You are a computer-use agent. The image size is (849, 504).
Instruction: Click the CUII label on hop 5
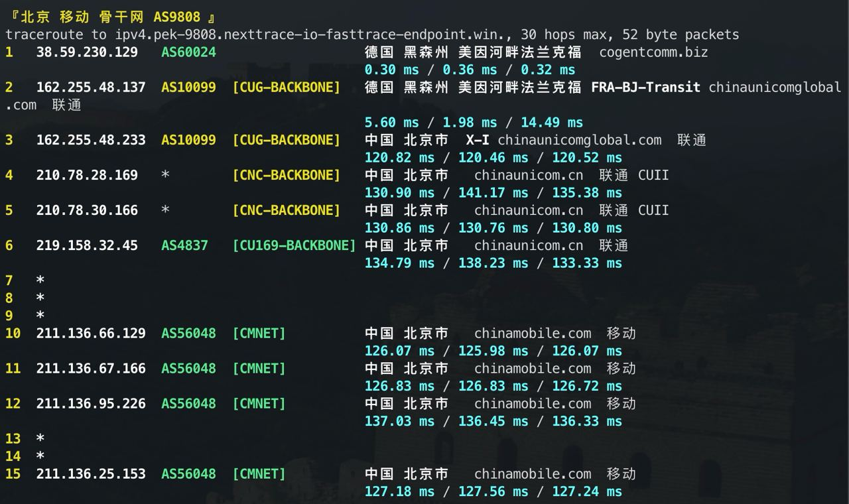tap(653, 210)
